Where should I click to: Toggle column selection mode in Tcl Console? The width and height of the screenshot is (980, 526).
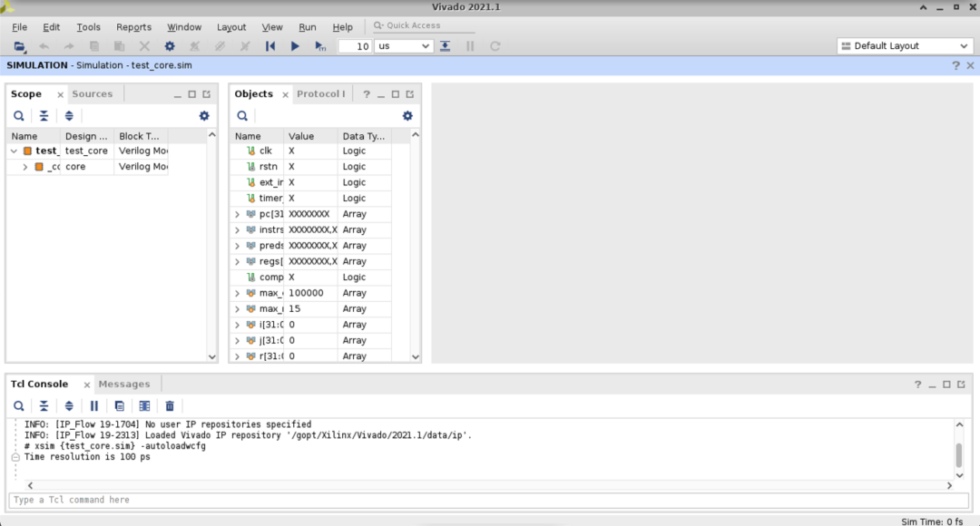[144, 406]
